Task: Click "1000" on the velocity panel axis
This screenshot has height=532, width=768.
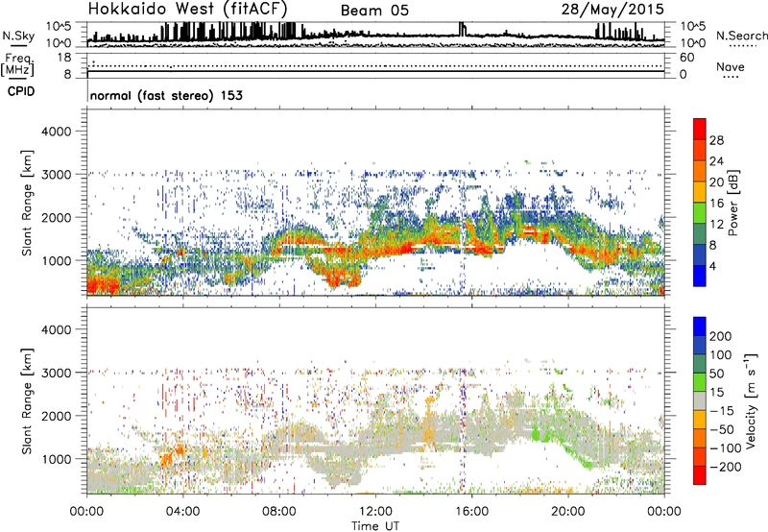Action: [56, 459]
